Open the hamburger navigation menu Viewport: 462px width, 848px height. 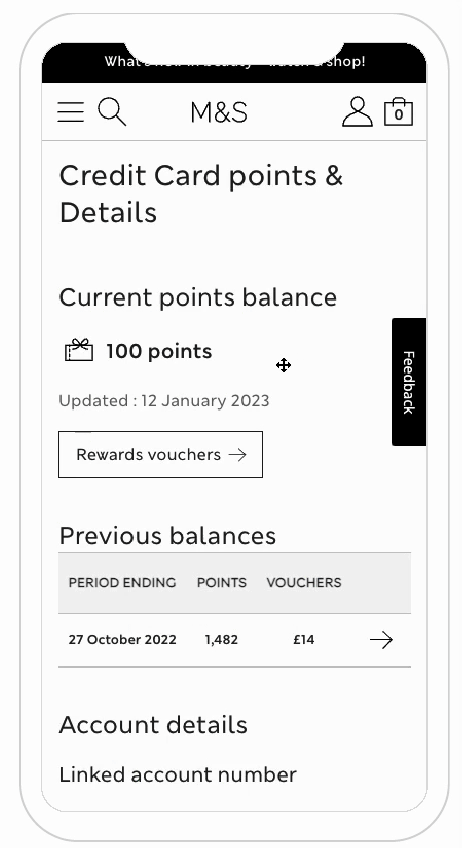click(x=70, y=112)
